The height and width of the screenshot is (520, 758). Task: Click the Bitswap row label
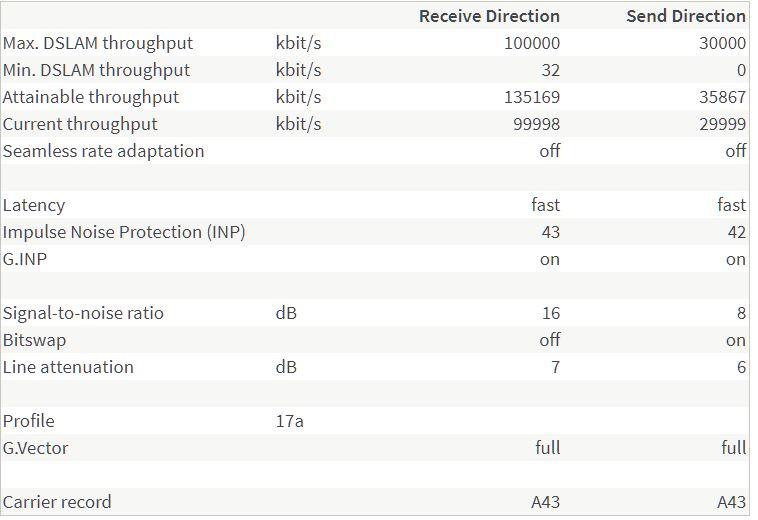34,340
